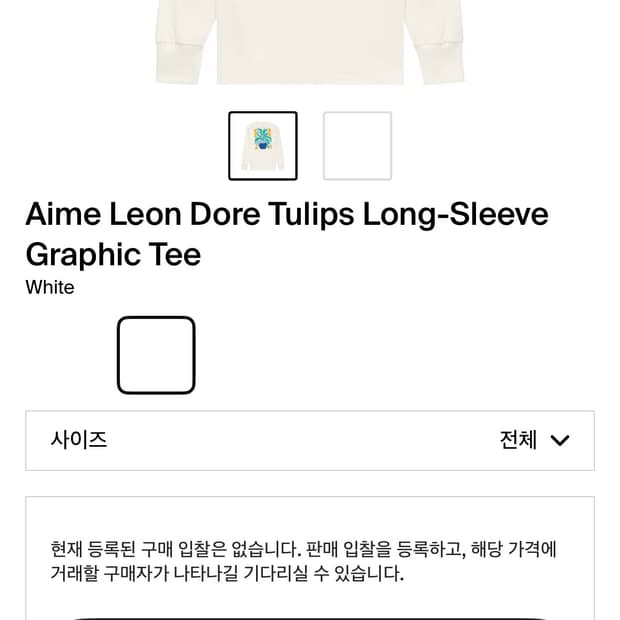The width and height of the screenshot is (620, 620).
Task: Choose the White color swatch
Action: pyautogui.click(x=156, y=355)
